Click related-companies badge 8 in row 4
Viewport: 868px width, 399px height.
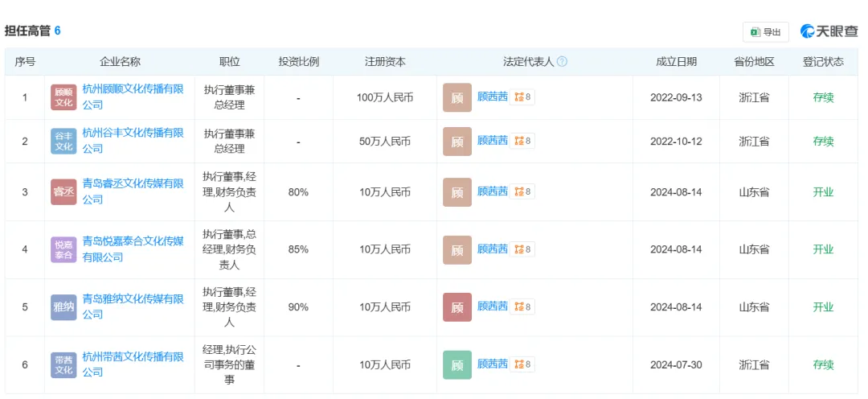coord(523,249)
